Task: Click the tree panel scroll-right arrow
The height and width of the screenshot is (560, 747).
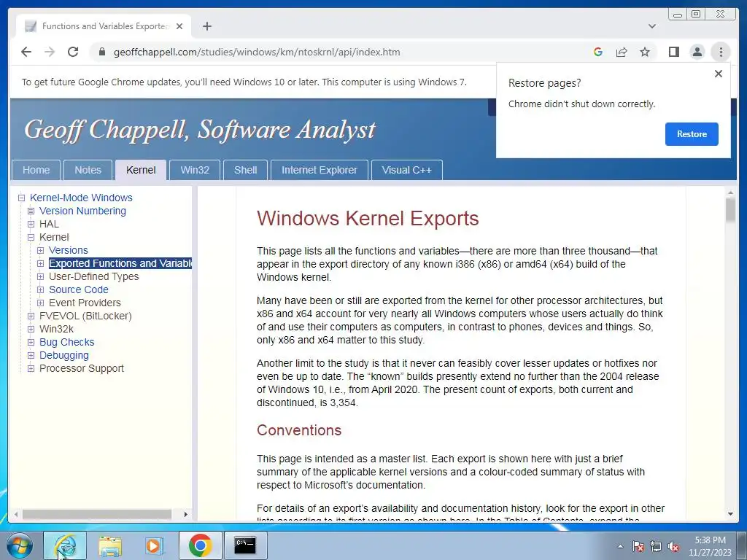Action: click(186, 514)
